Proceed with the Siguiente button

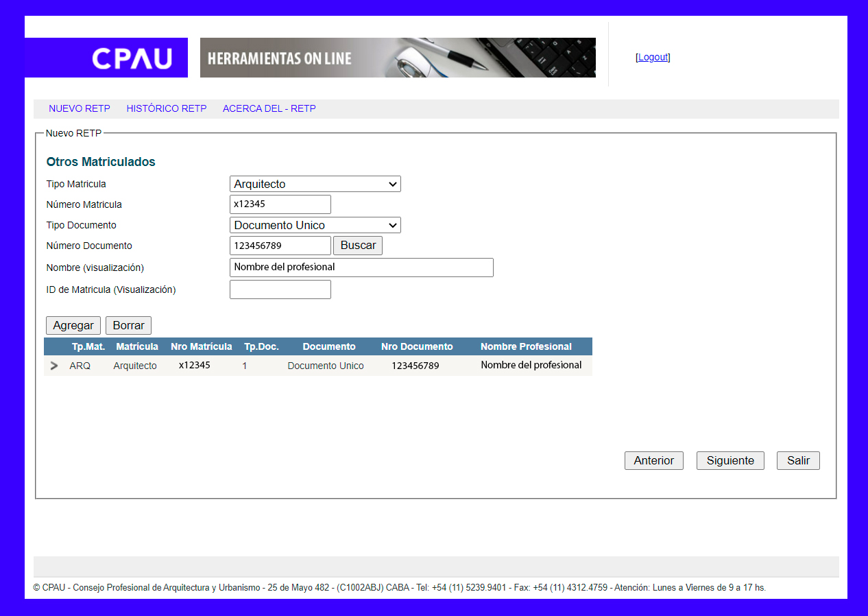point(730,461)
